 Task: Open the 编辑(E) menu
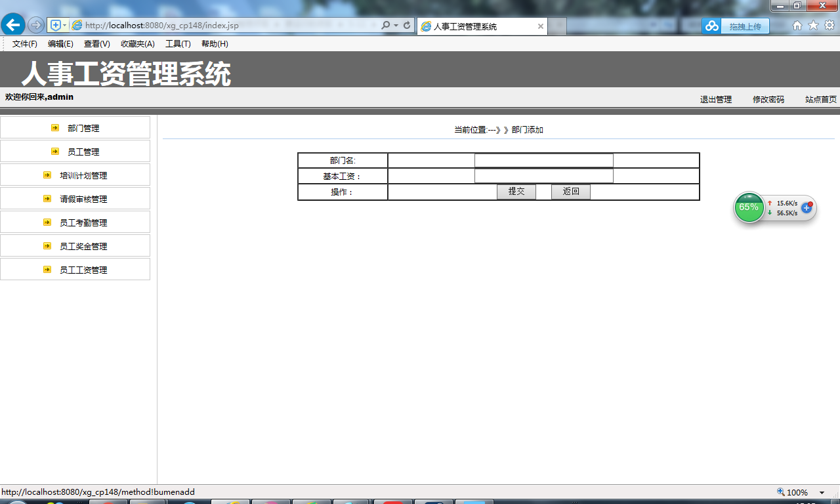(60, 44)
